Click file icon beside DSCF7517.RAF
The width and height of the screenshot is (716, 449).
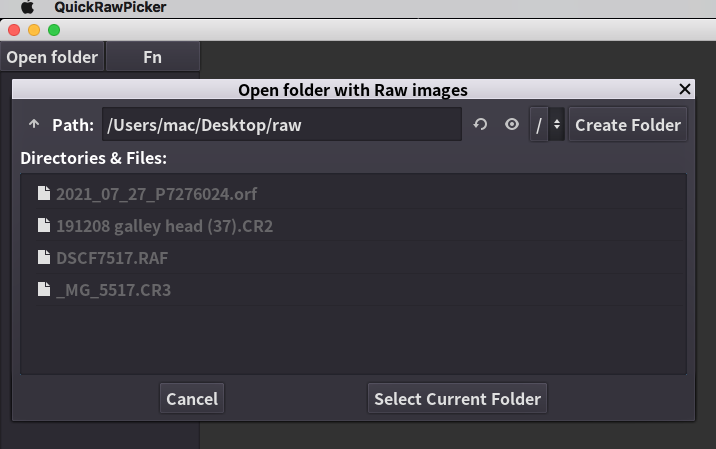coord(43,258)
